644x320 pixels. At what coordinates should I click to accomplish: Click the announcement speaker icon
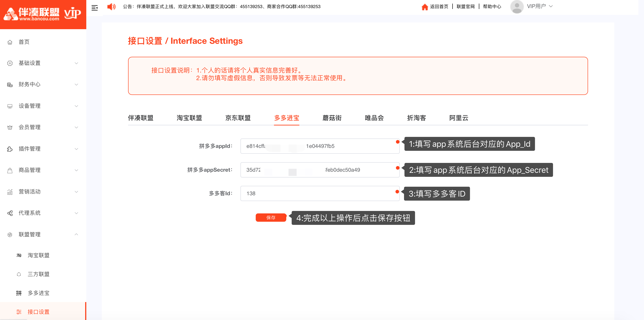(111, 7)
